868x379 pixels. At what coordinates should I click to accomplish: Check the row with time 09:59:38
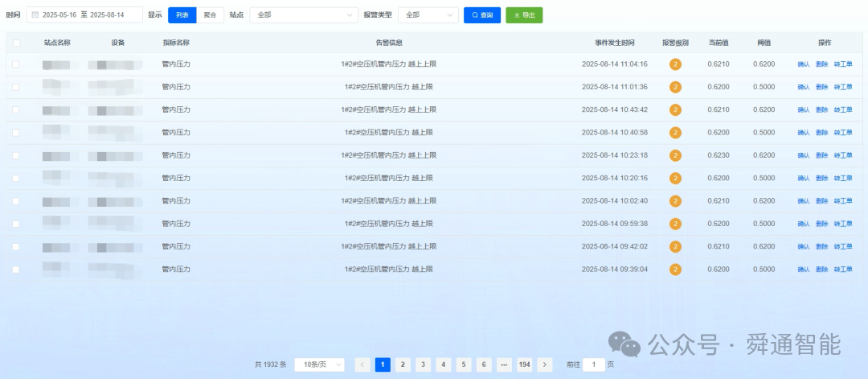(15, 224)
